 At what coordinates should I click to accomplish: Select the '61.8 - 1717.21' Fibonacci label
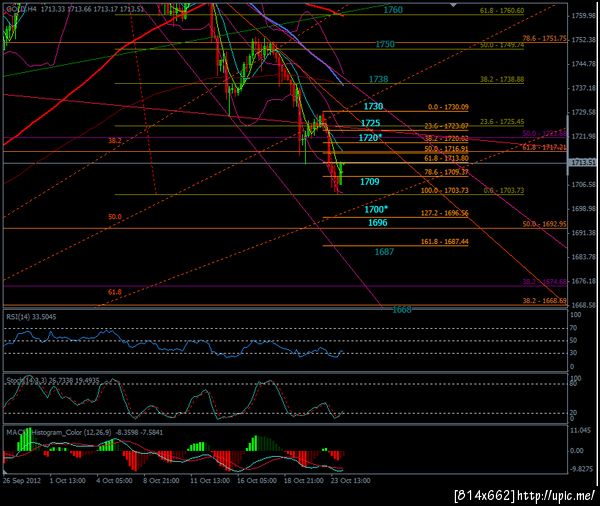click(545, 147)
